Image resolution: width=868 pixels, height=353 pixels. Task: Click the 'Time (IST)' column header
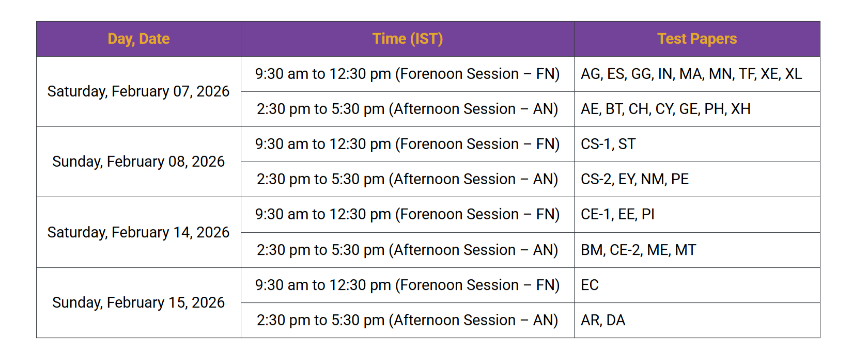click(x=407, y=39)
